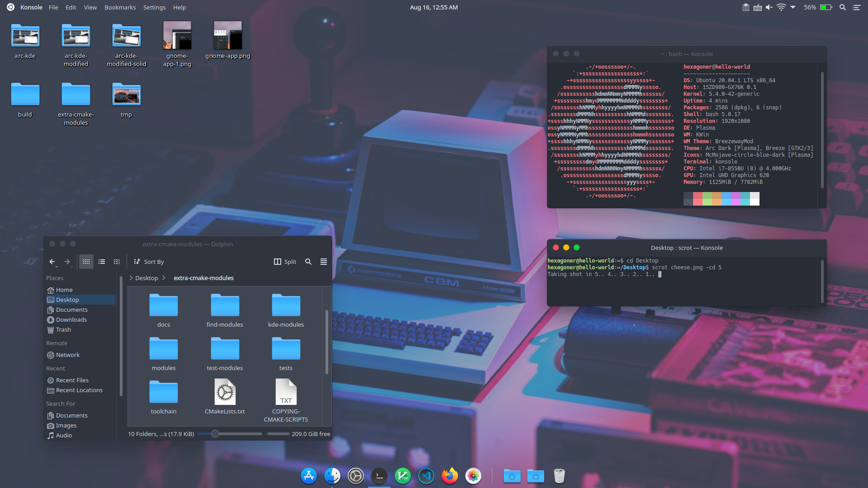Screen dimensions: 868x488
Task: Switch Dolphin to details view mode
Action: pos(117,262)
